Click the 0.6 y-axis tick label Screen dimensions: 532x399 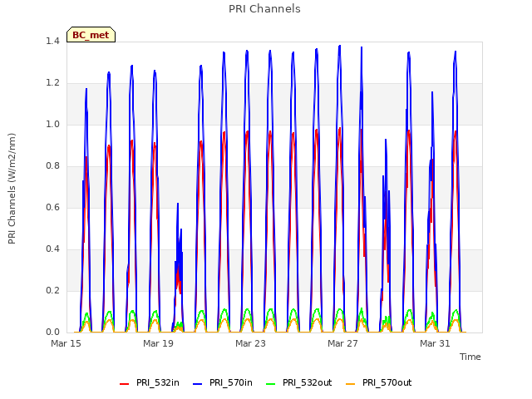pyautogui.click(x=52, y=208)
